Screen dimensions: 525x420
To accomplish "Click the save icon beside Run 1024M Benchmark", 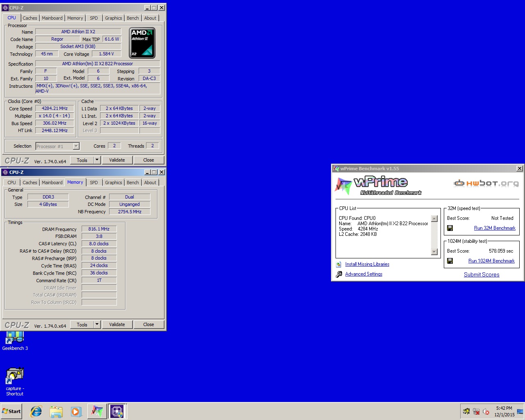I will click(450, 261).
